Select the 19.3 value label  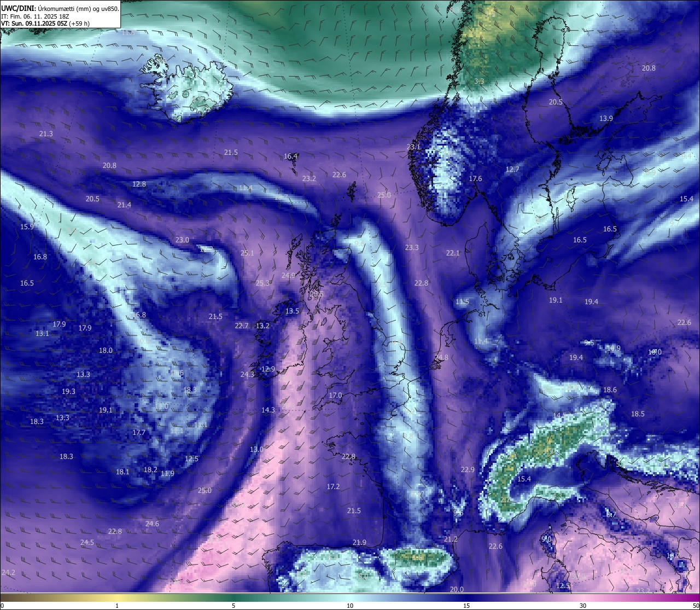pos(68,391)
